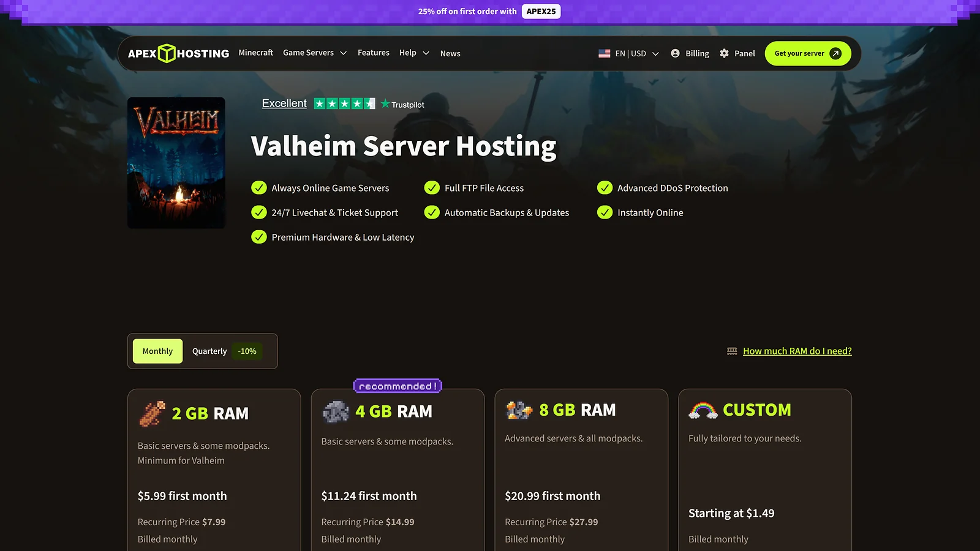Click the US flag icon
The width and height of the screenshot is (980, 551).
coord(604,53)
